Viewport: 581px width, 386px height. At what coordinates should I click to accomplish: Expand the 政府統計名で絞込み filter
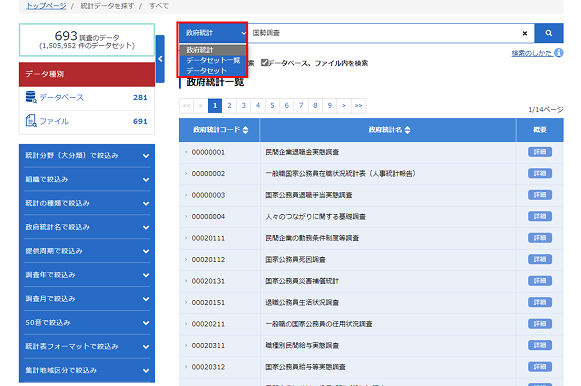pos(87,227)
